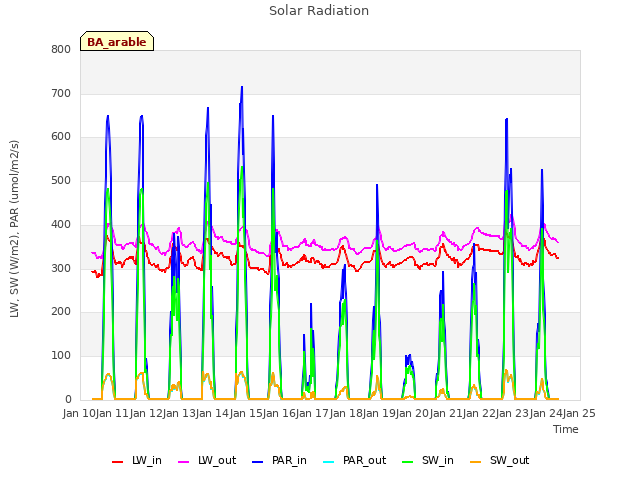Screen dimensions: 640x480
Task: Toggle the LW_in legend entry
Action: coord(137,460)
